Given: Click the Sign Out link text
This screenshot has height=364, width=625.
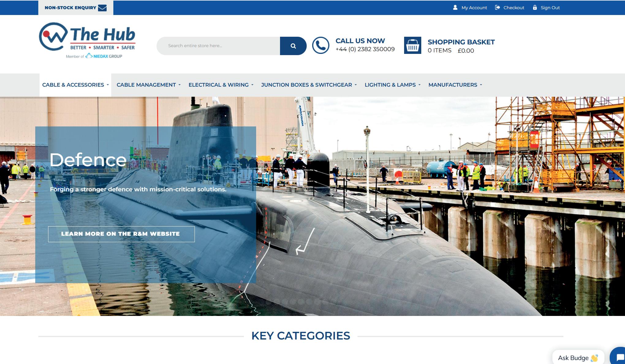Looking at the screenshot, I should point(550,8).
